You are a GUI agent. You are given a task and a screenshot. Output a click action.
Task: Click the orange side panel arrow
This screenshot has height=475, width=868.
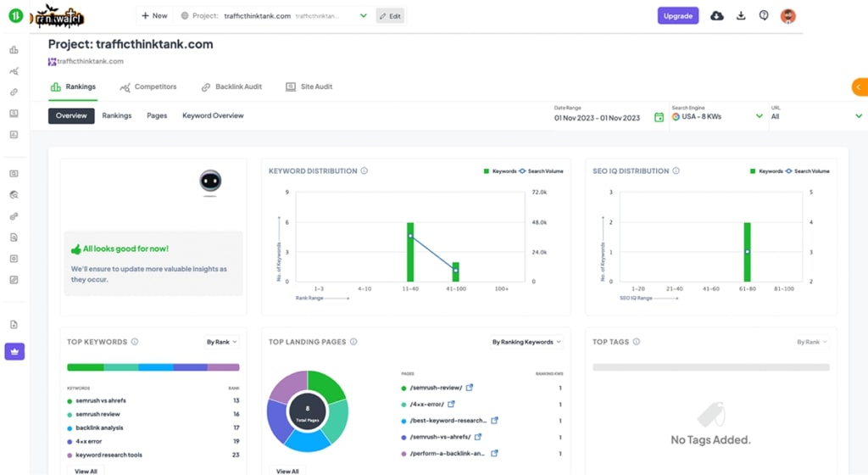pos(860,87)
